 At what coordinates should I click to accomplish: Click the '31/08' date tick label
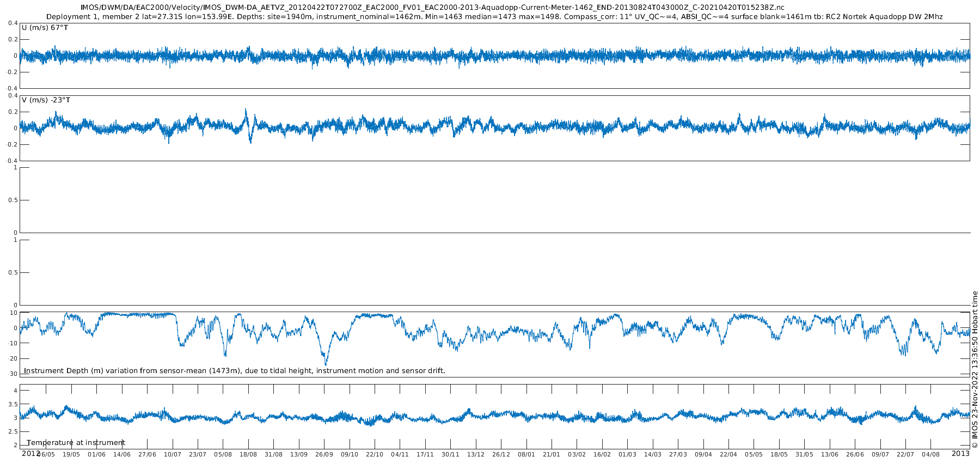274,454
